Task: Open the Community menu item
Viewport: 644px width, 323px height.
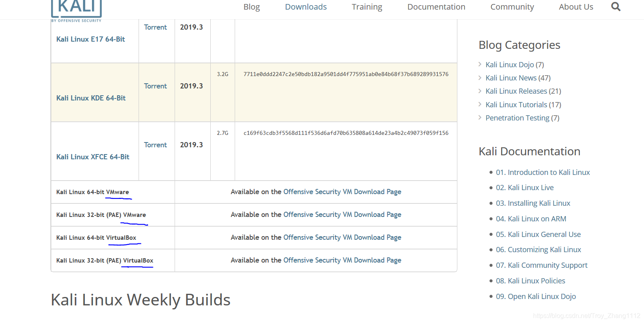Action: pyautogui.click(x=512, y=7)
